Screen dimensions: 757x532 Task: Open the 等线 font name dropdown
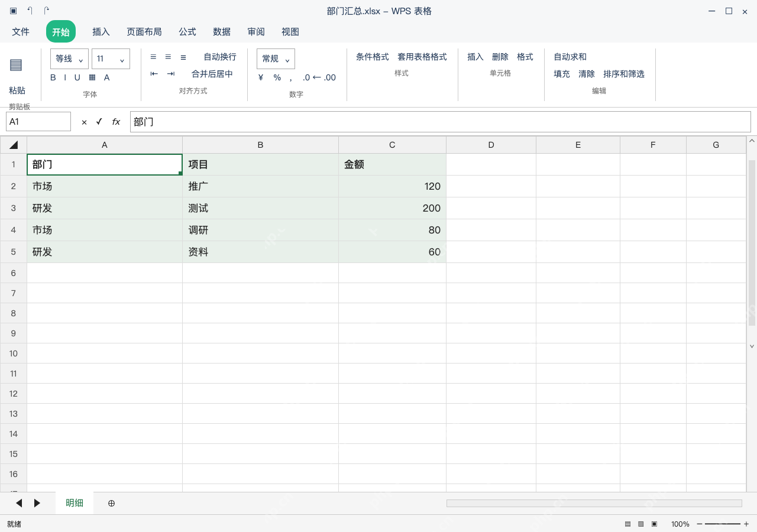(x=70, y=59)
